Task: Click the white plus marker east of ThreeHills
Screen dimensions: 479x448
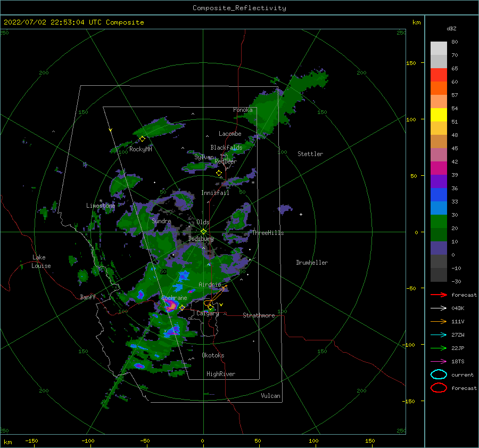Action: [301, 214]
